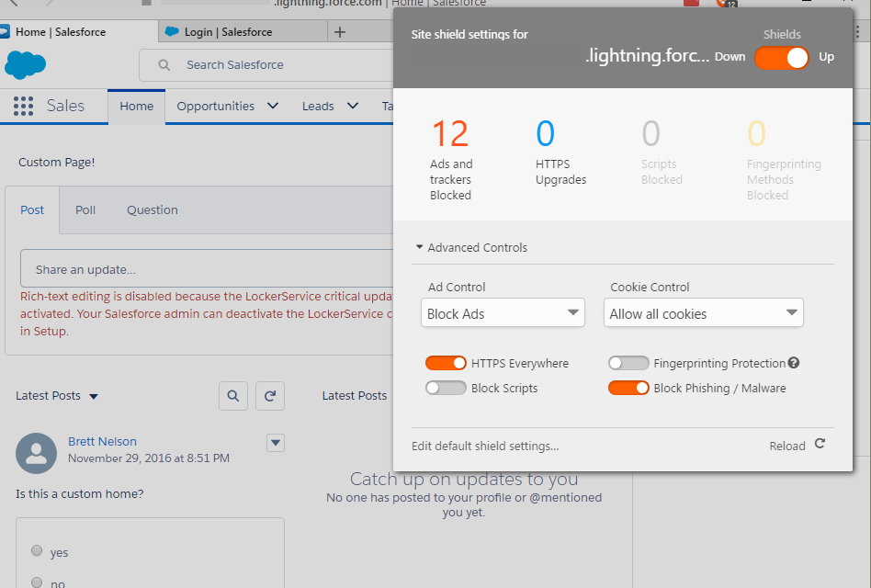The width and height of the screenshot is (871, 588).
Task: Focus the Search Salesforce box
Action: 266,65
